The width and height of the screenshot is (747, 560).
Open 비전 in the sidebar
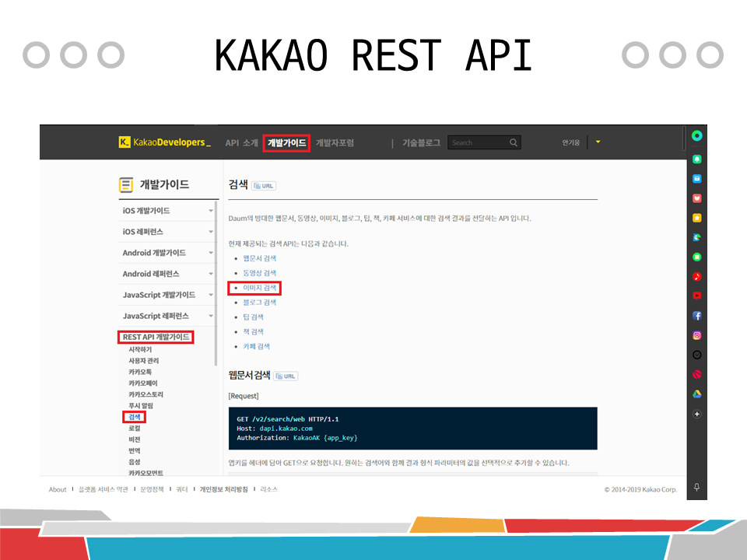(x=135, y=439)
